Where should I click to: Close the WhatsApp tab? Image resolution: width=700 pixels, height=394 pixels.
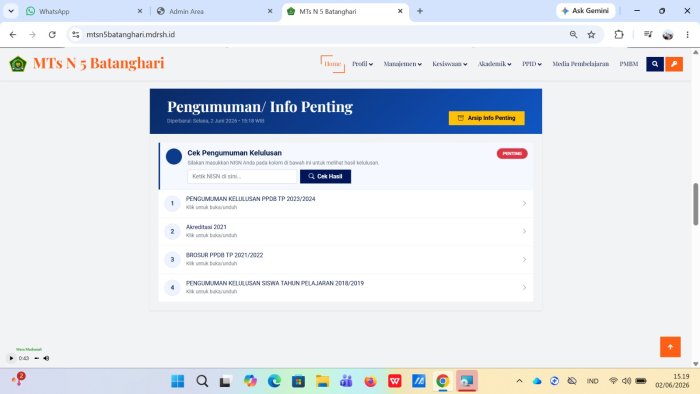click(140, 11)
